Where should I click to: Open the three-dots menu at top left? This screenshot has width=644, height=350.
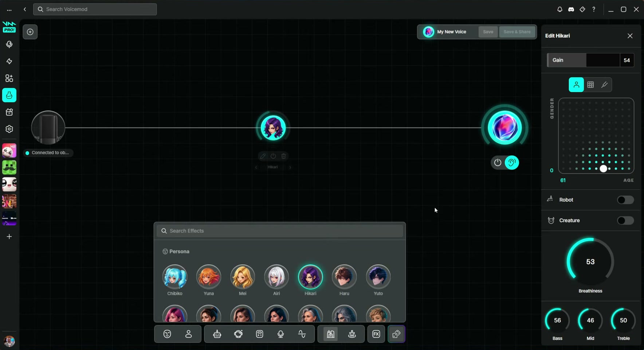click(9, 10)
